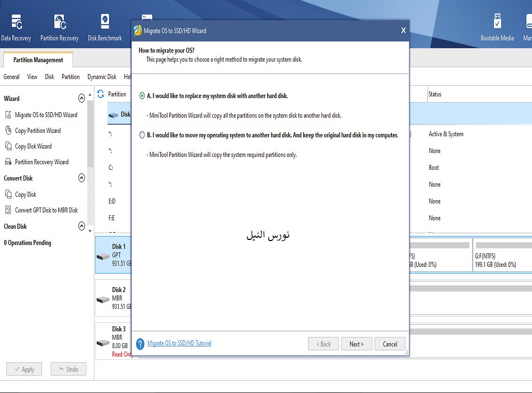
Task: Click the Next button in the wizard
Action: [356, 344]
